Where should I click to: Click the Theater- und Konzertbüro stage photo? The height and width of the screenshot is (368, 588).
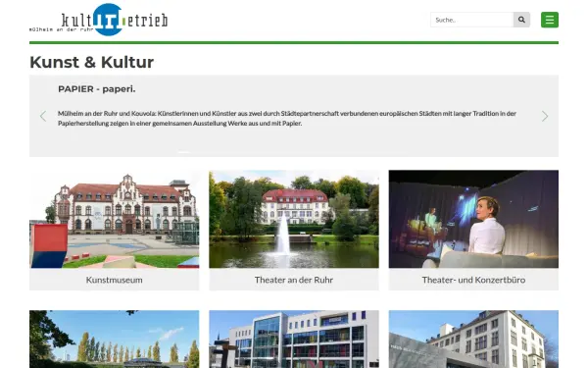click(x=473, y=219)
